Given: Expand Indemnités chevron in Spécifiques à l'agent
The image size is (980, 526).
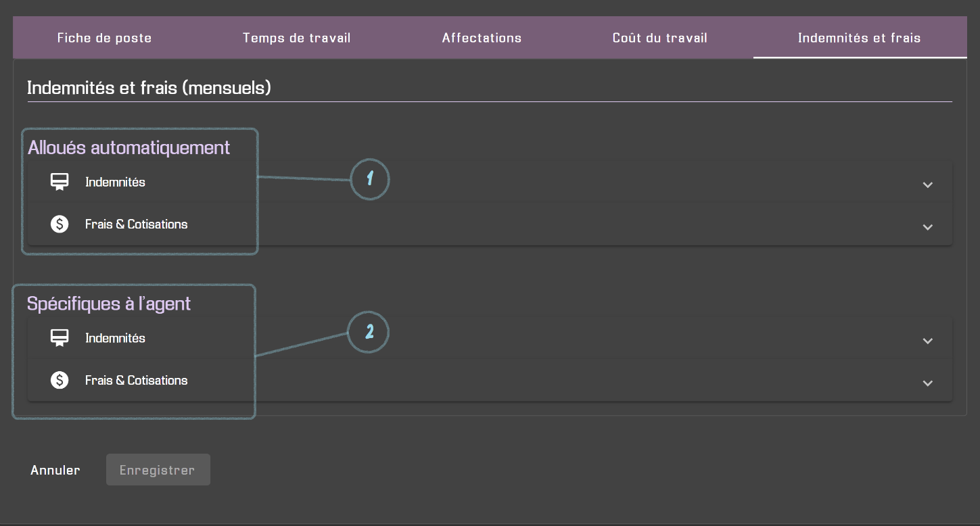Looking at the screenshot, I should (x=928, y=341).
